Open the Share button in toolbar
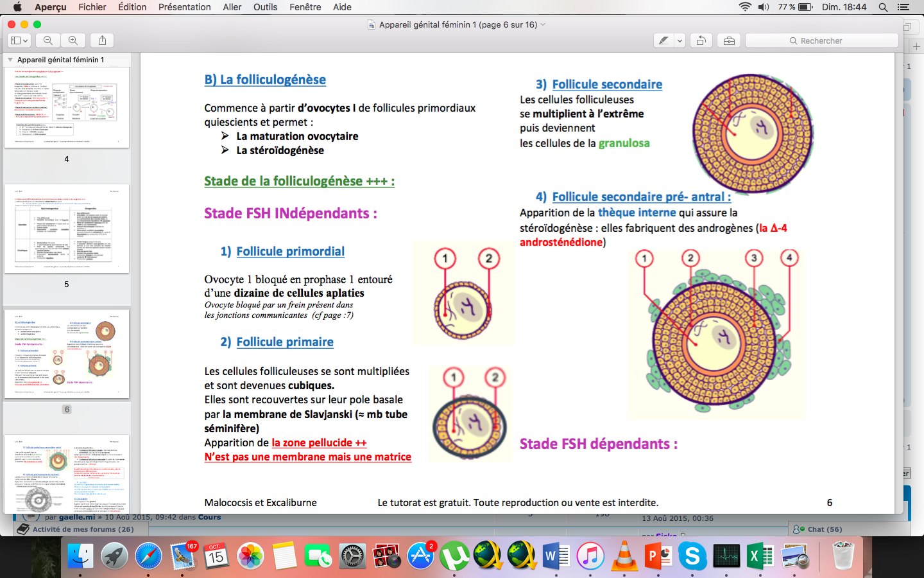The image size is (924, 578). pyautogui.click(x=102, y=40)
